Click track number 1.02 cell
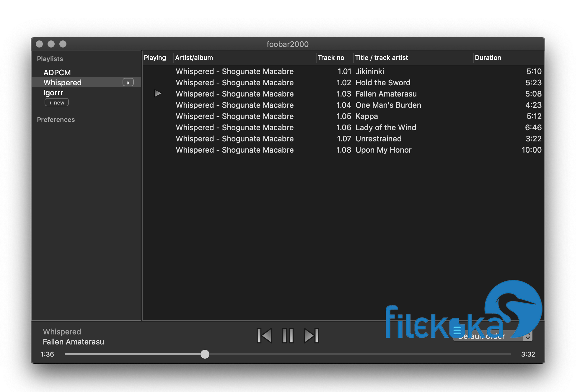The height and width of the screenshot is (392, 580). point(344,83)
